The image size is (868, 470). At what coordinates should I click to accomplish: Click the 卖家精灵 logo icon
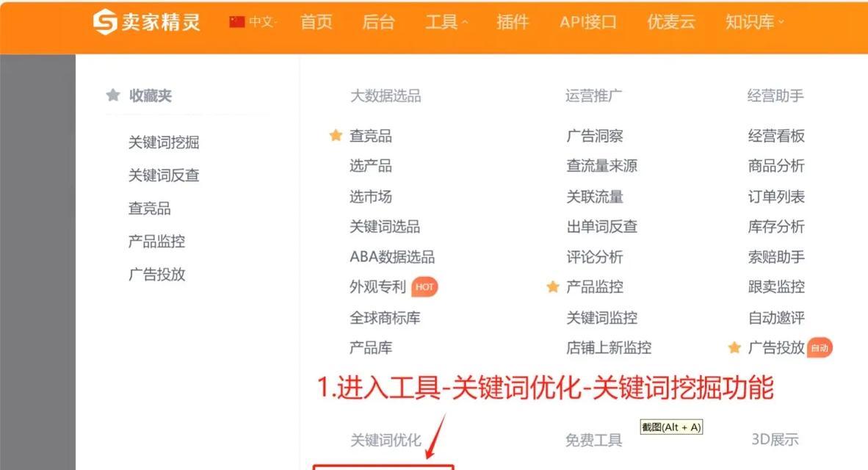point(104,22)
